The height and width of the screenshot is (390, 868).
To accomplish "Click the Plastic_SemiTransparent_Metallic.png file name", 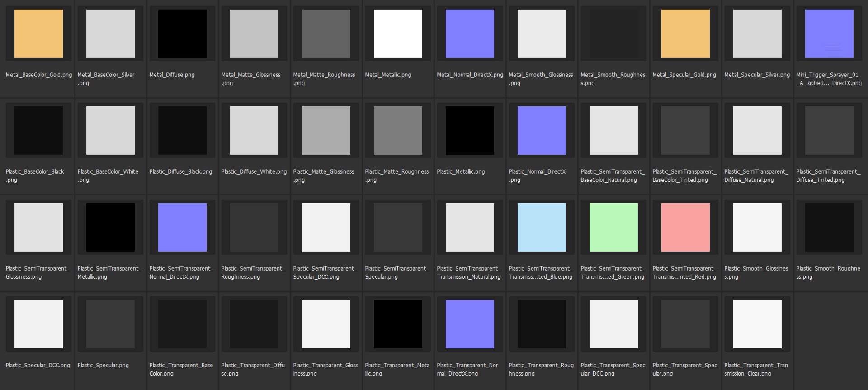I will pos(109,272).
